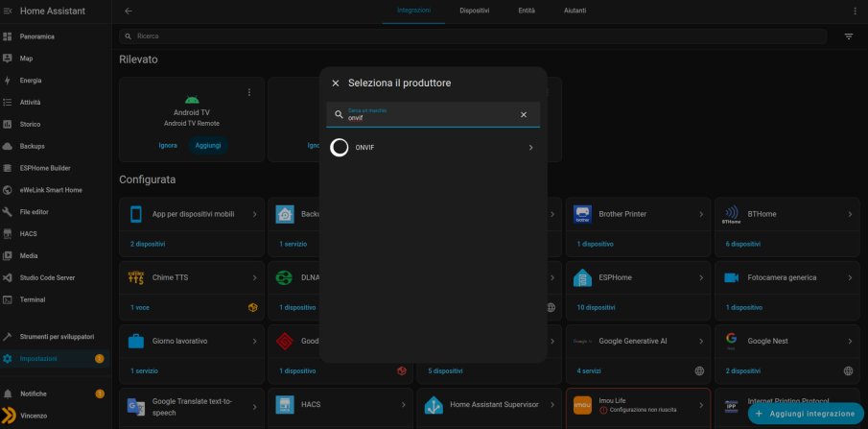Open Attività list icon in sidebar
This screenshot has width=868, height=429.
[8, 103]
